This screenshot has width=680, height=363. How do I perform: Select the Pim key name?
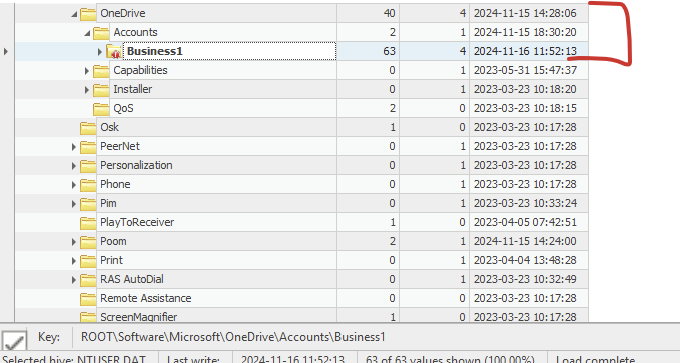coord(108,203)
